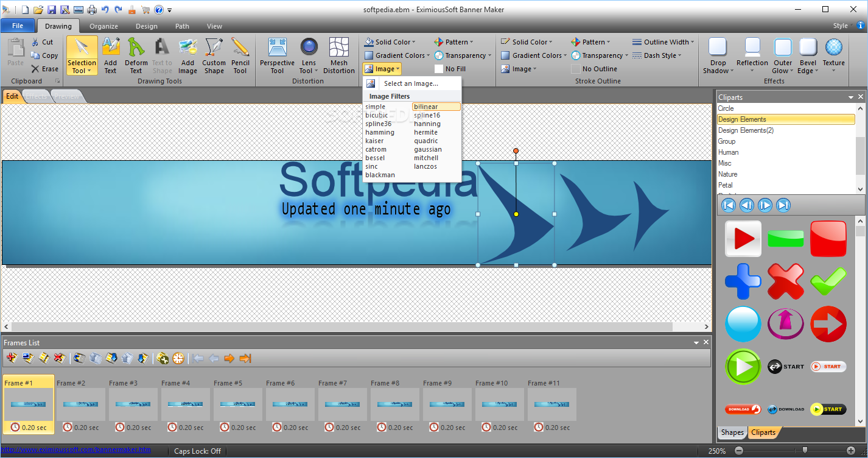
Task: Click the shopping cart icon
Action: pyautogui.click(x=145, y=10)
